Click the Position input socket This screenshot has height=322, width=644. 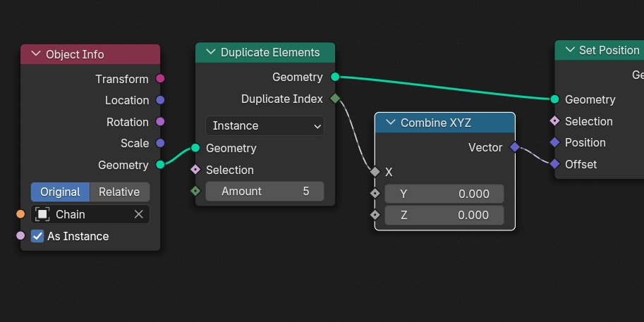(x=554, y=142)
